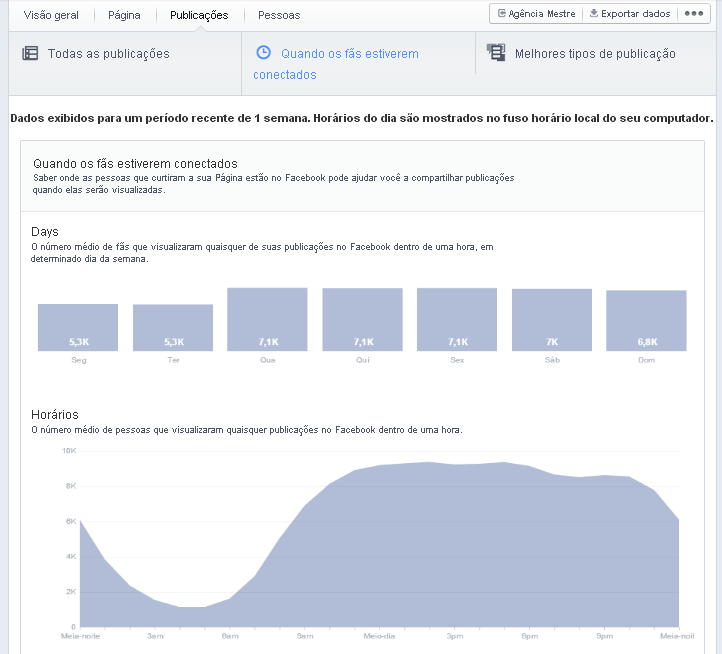This screenshot has height=654, width=722.
Task: Select the Qua 7,1K bar
Action: pyautogui.click(x=267, y=319)
